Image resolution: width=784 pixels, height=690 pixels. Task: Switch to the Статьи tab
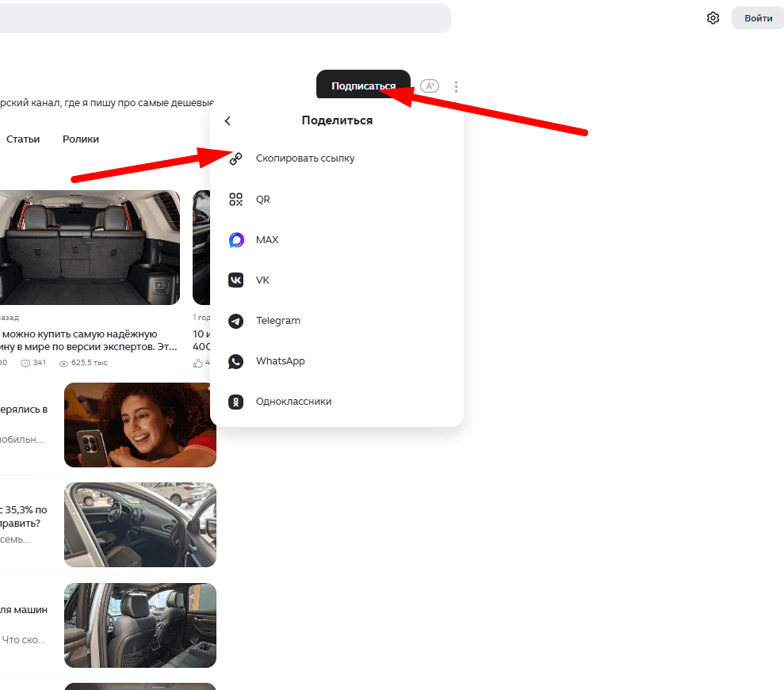(23, 139)
